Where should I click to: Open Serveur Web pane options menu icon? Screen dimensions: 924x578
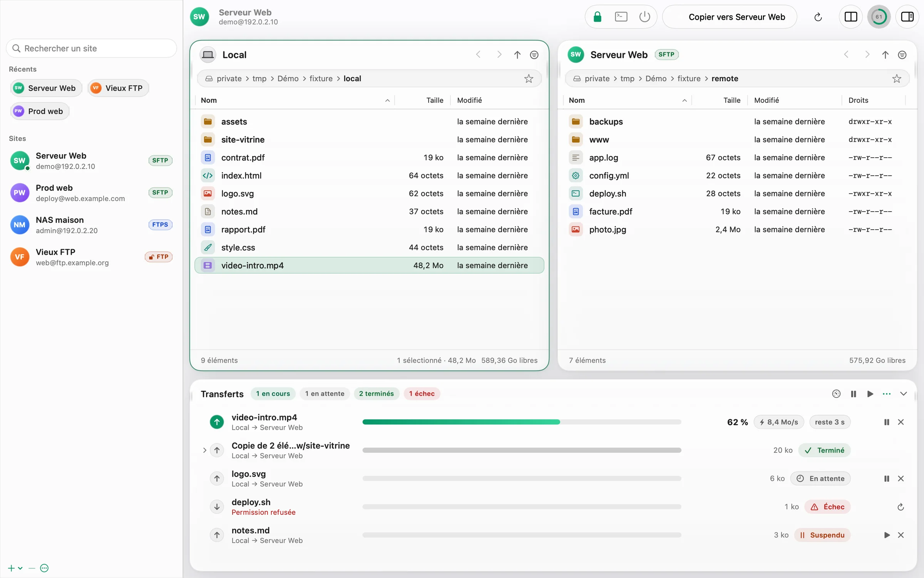(x=902, y=55)
